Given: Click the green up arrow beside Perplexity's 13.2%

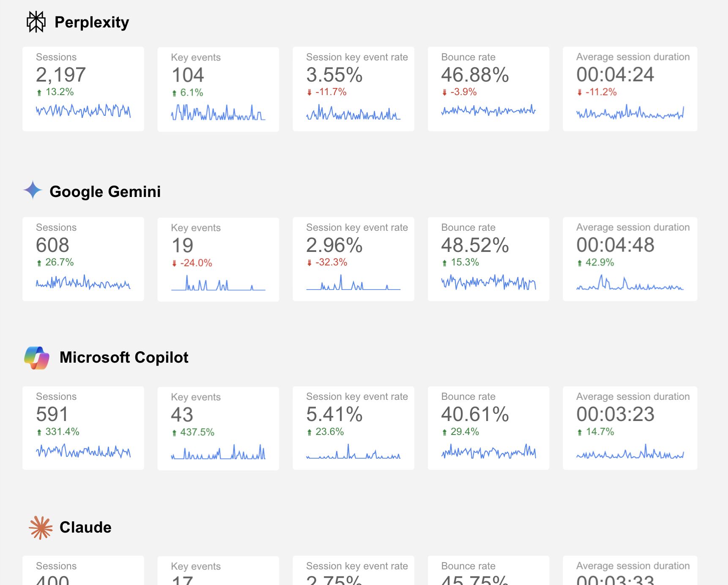Looking at the screenshot, I should coord(39,93).
